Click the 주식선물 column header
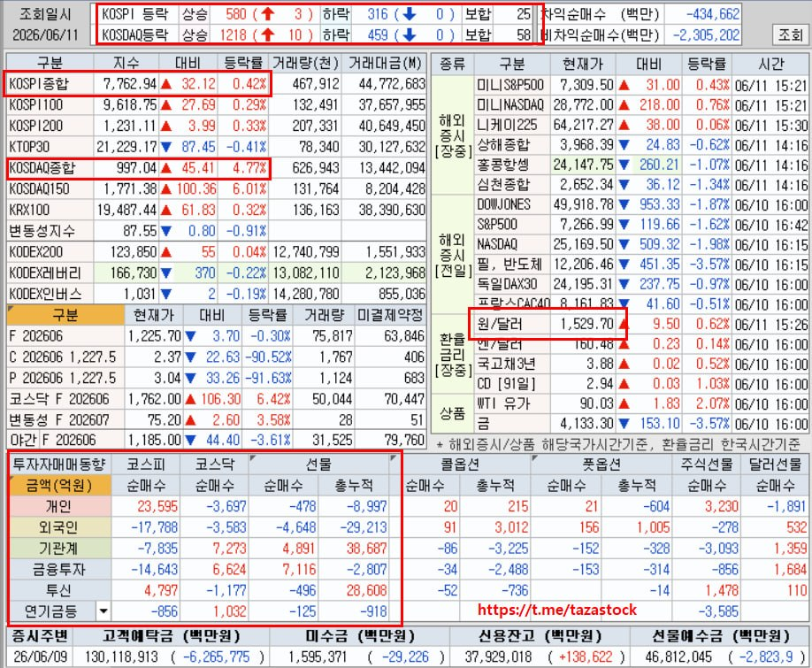The image size is (812, 668). (x=707, y=464)
